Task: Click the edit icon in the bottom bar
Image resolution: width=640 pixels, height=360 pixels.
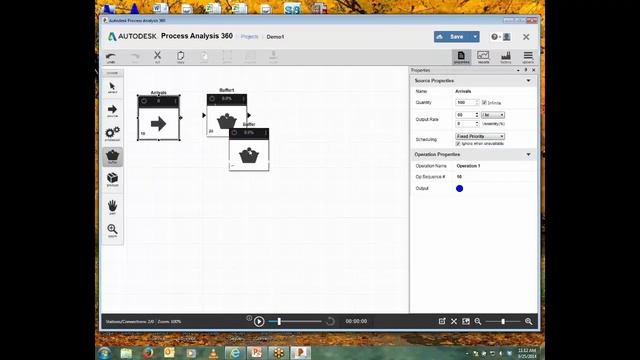Action: (442, 322)
